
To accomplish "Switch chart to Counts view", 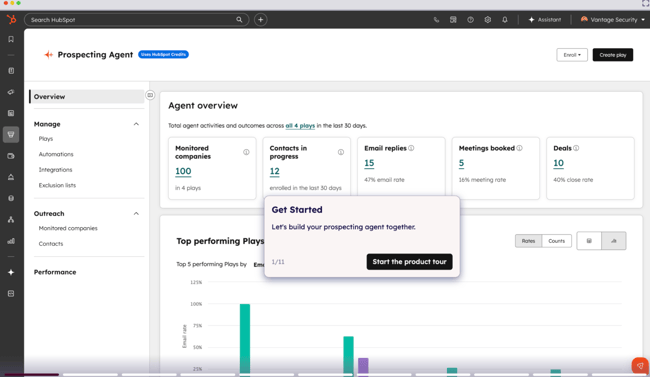I will click(556, 241).
